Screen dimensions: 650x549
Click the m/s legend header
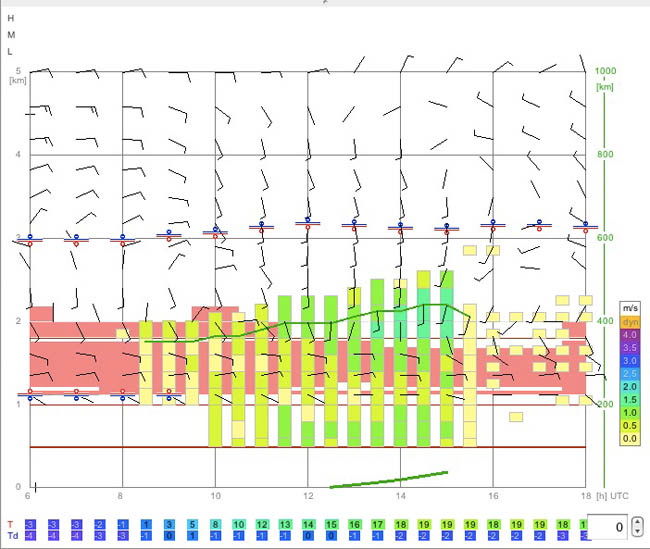pyautogui.click(x=630, y=308)
